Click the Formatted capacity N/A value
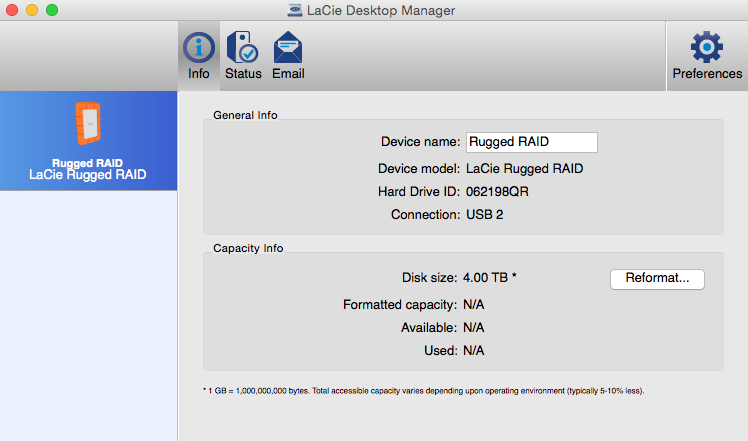748x441 pixels. tap(473, 304)
